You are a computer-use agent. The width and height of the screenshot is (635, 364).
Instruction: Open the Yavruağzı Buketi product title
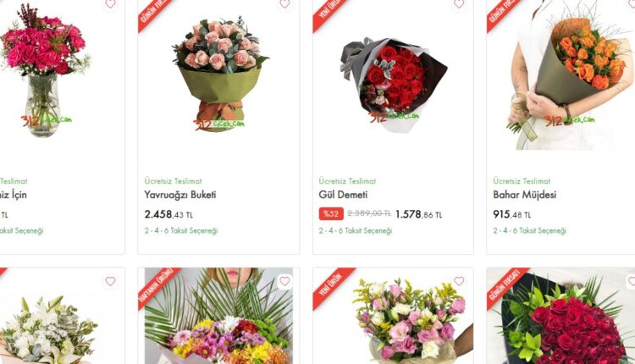(180, 195)
